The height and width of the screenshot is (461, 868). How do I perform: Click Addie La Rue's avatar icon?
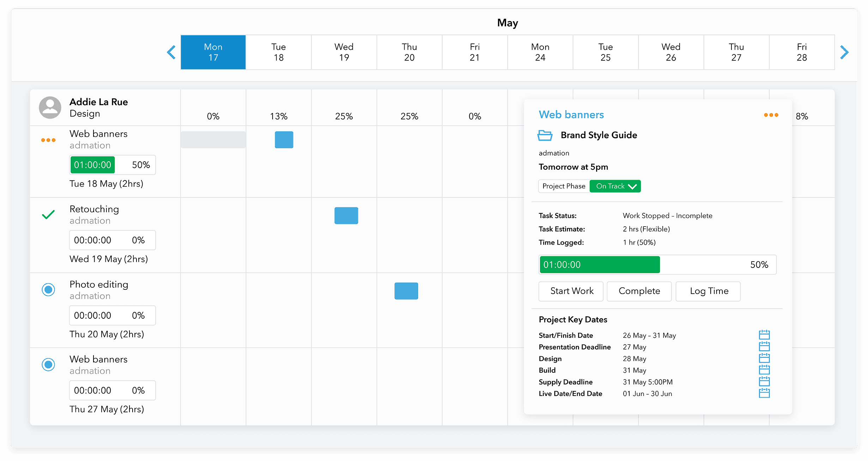point(50,107)
